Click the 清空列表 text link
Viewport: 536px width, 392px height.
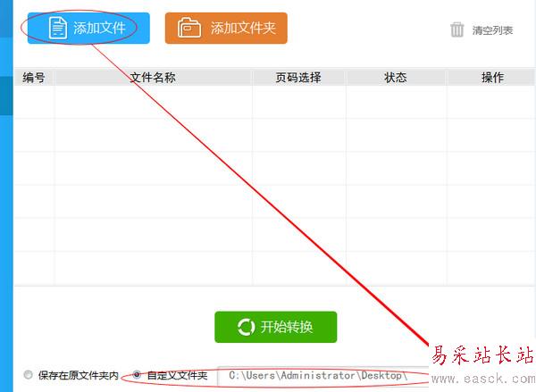pyautogui.click(x=492, y=30)
